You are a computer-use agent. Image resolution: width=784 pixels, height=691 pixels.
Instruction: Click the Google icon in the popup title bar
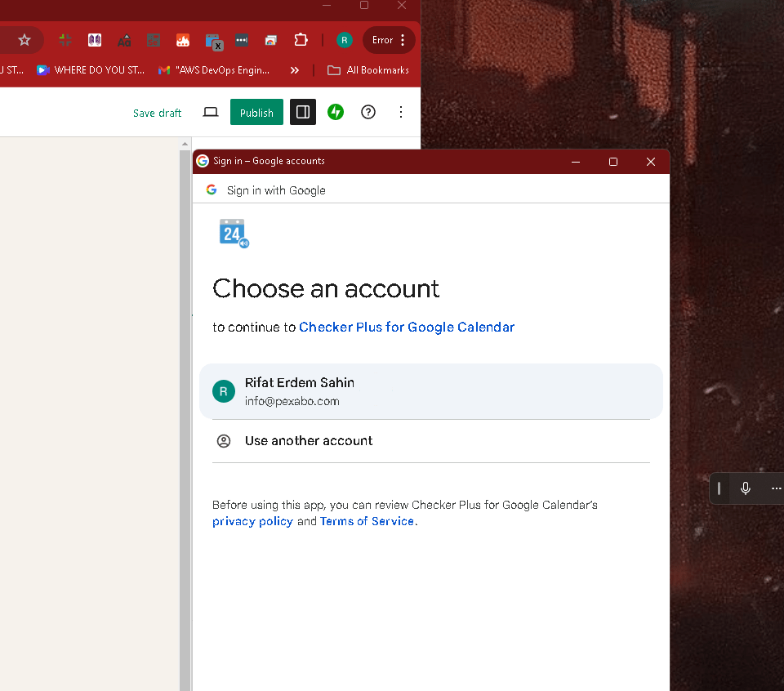tap(203, 161)
